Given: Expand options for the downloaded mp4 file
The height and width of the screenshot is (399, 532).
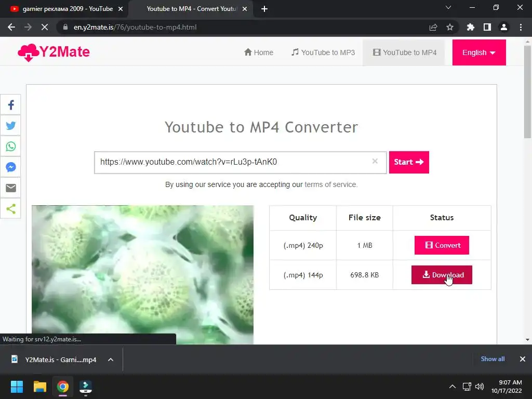Looking at the screenshot, I should tap(111, 360).
